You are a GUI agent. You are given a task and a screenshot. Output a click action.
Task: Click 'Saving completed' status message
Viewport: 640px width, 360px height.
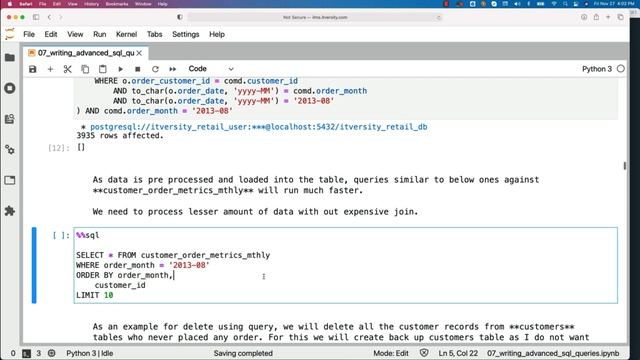(243, 353)
